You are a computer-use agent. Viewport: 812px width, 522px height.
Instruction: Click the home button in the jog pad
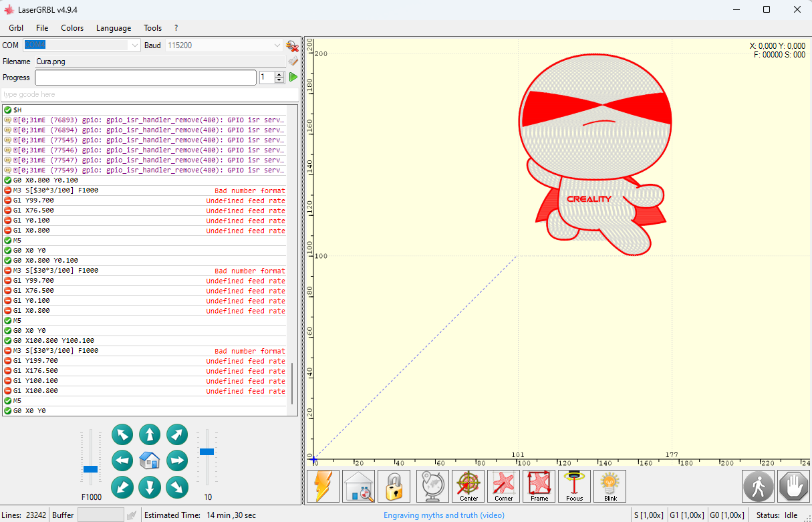[x=150, y=461]
